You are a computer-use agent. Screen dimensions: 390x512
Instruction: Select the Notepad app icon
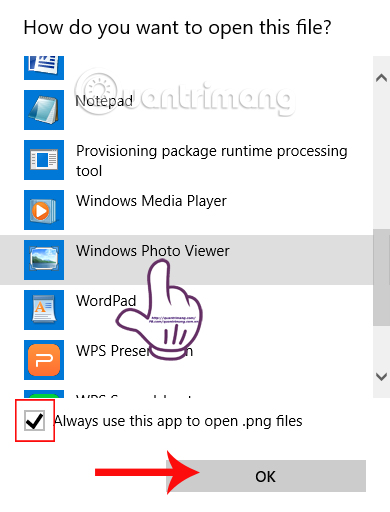point(44,110)
